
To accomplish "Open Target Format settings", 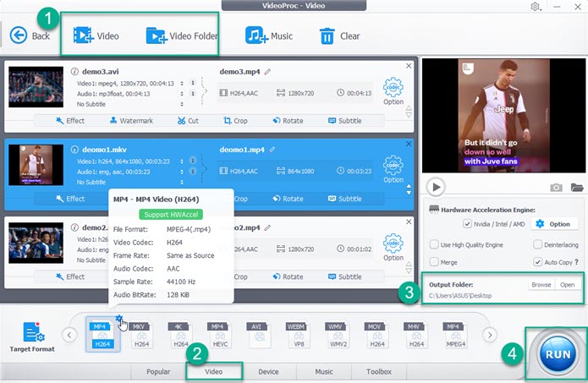I will click(32, 336).
